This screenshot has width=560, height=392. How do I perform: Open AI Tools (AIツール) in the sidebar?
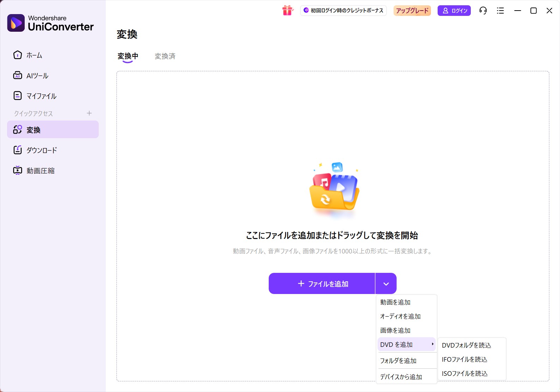coord(18,75)
